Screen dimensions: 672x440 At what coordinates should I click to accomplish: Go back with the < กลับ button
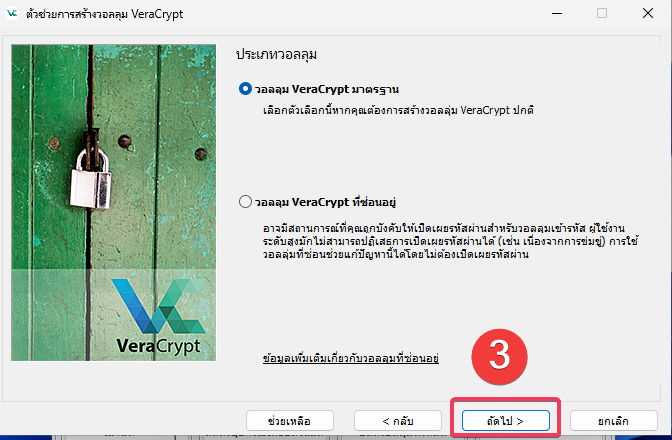click(x=398, y=421)
